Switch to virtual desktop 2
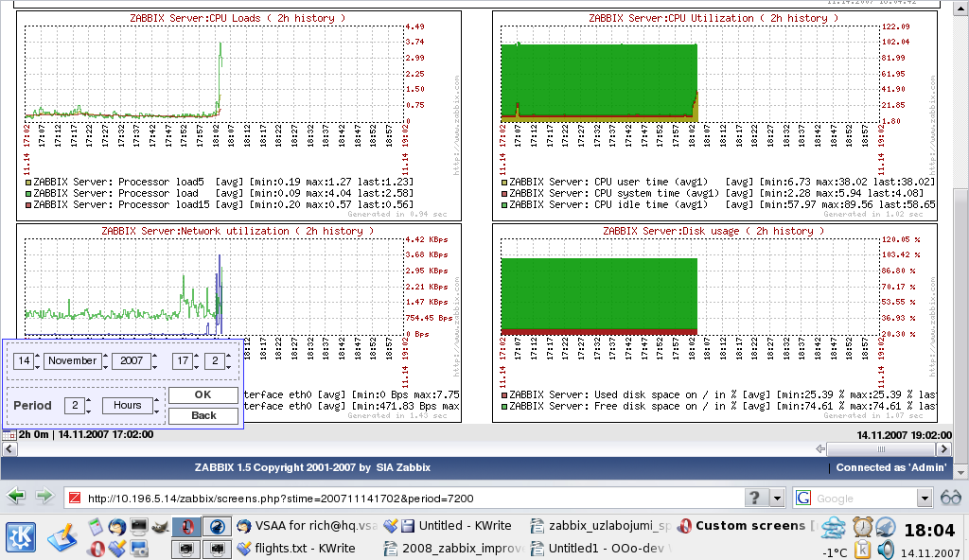Screen dimensions: 969x560 coord(217,527)
